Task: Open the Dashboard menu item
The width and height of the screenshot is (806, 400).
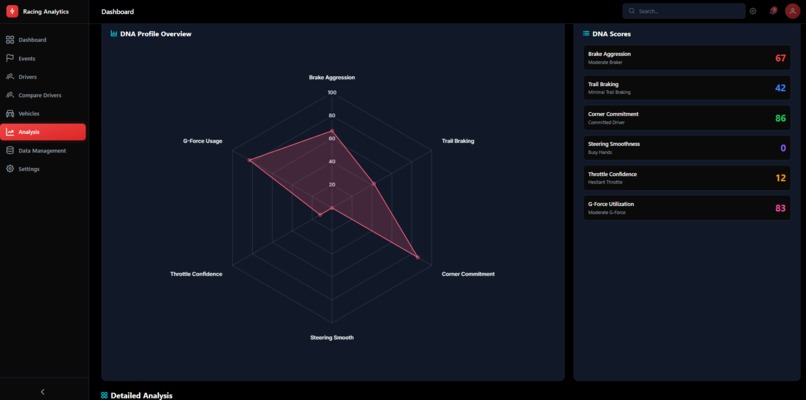Action: [x=43, y=40]
